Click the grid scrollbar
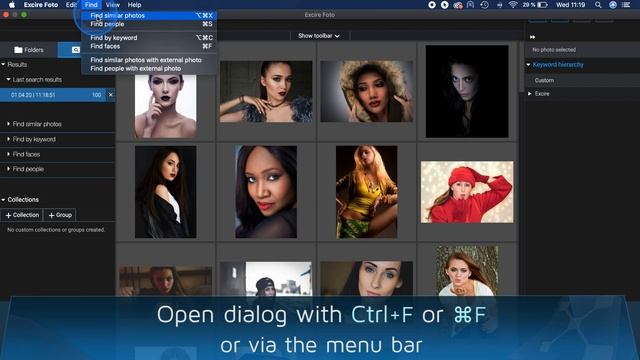Viewport: 640px width, 360px height. click(x=521, y=67)
